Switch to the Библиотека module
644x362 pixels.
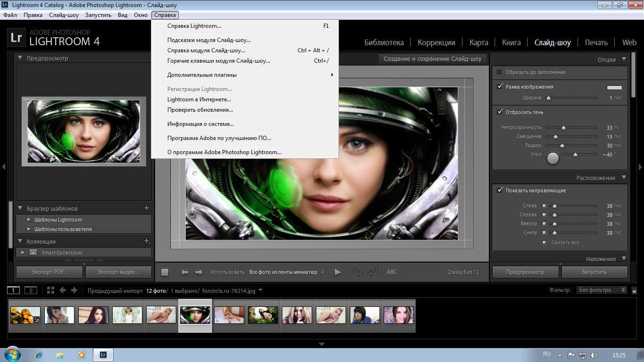coord(384,42)
